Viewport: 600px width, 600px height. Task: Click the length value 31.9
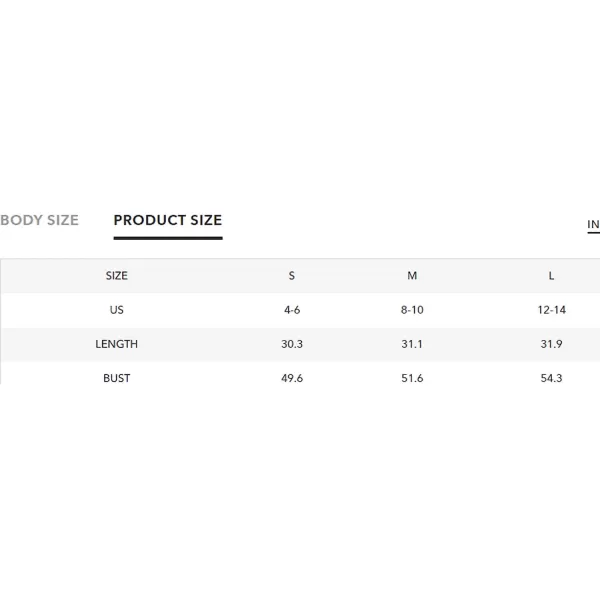[551, 344]
